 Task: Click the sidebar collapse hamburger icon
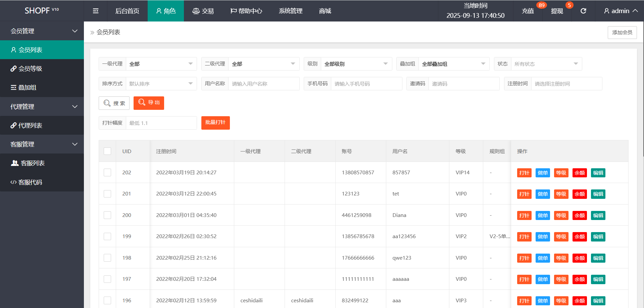tap(96, 11)
